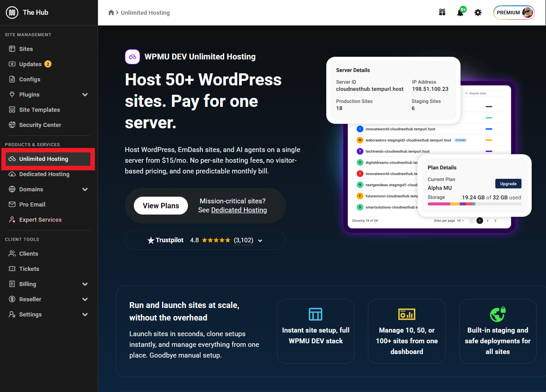Click the Site Templates icon
Viewport: 546px width, 392px height.
pos(12,110)
